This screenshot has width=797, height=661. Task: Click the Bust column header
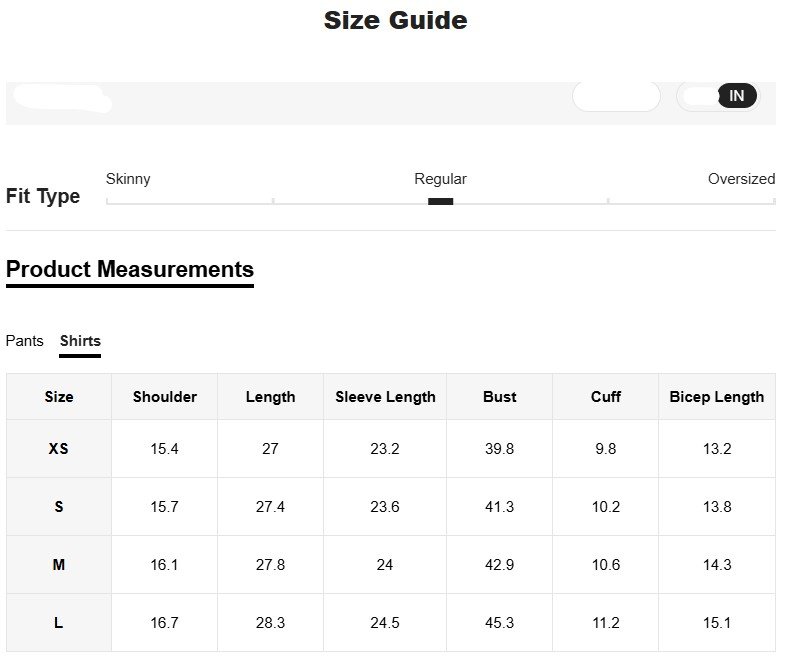500,397
